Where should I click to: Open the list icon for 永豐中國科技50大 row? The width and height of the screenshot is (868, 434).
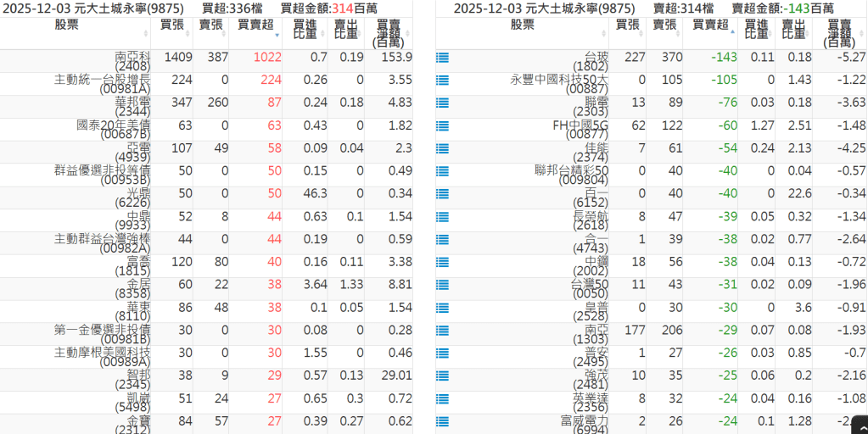pyautogui.click(x=442, y=81)
